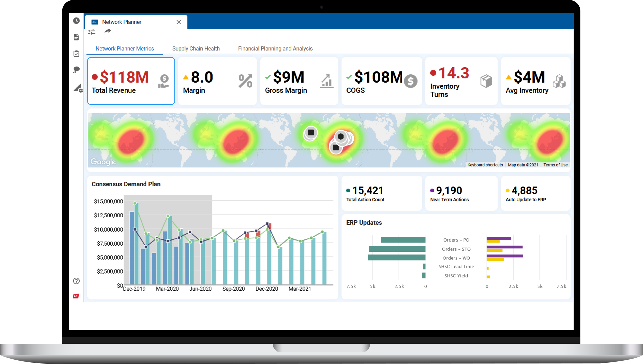The height and width of the screenshot is (364, 643).
Task: Click the red Kinaxis logo at bottom left
Action: point(76,296)
